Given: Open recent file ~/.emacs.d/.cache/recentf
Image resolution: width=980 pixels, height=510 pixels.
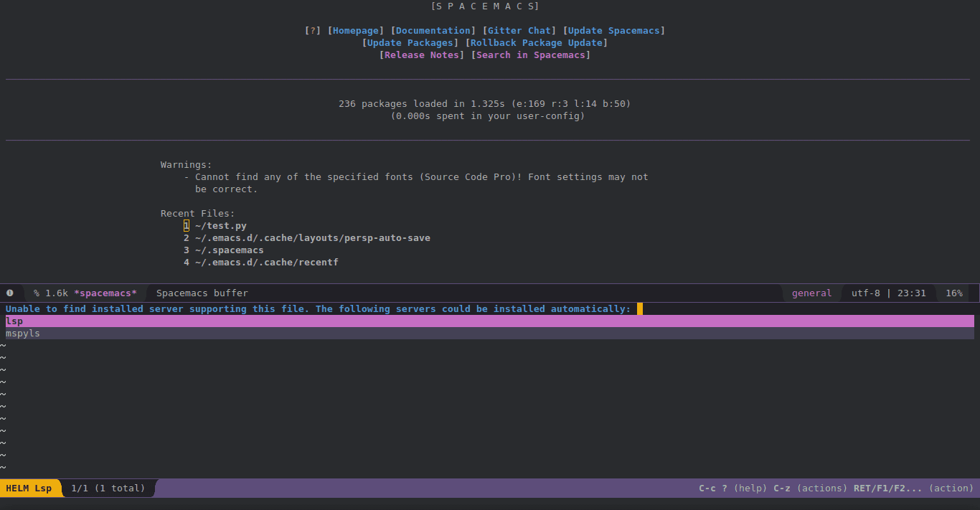Looking at the screenshot, I should click(267, 263).
